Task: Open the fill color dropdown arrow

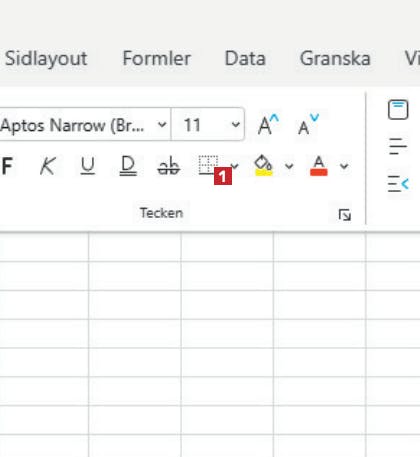Action: click(x=289, y=166)
